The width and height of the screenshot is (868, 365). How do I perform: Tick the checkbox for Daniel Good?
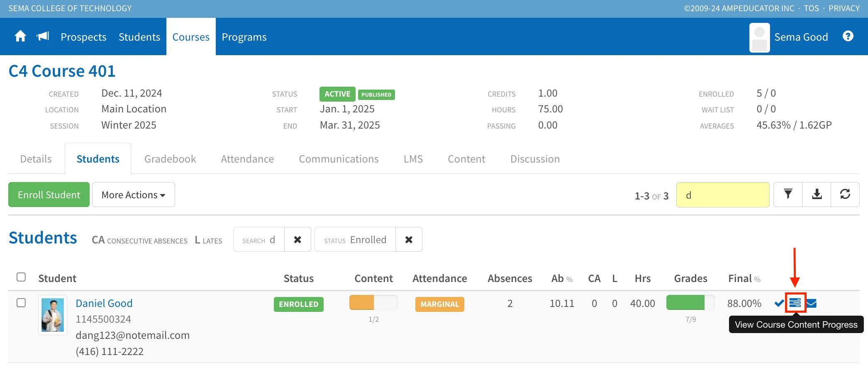click(21, 303)
